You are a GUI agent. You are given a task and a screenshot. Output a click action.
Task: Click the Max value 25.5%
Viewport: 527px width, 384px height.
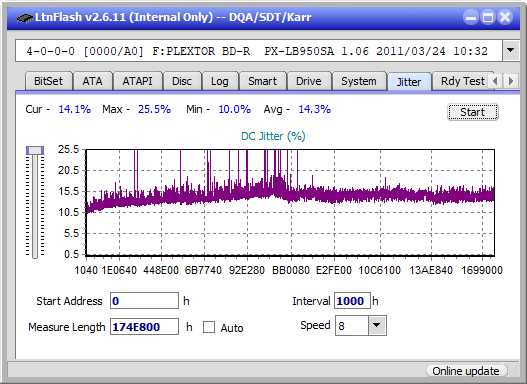[154, 109]
